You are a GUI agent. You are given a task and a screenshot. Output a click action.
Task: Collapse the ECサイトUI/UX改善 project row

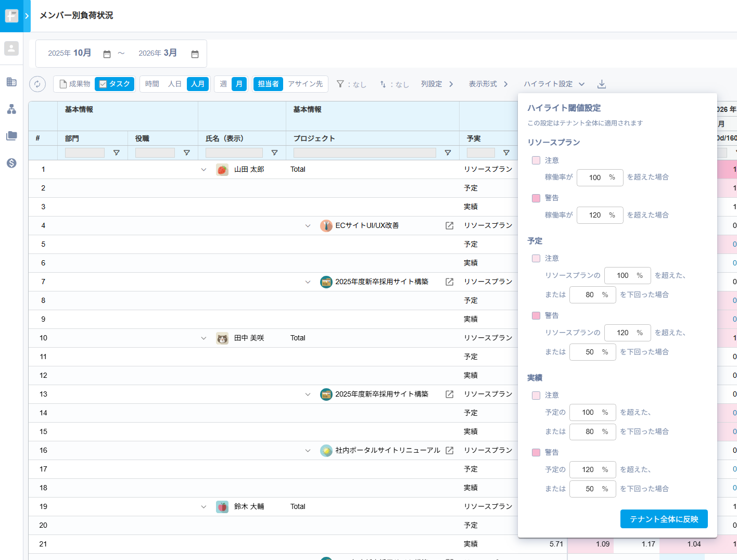(x=308, y=226)
